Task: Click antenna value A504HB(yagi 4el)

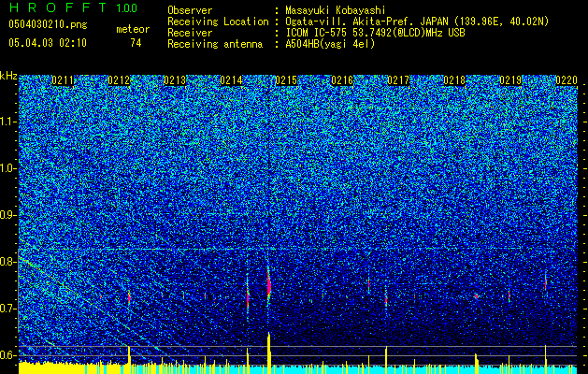Action: (x=330, y=44)
